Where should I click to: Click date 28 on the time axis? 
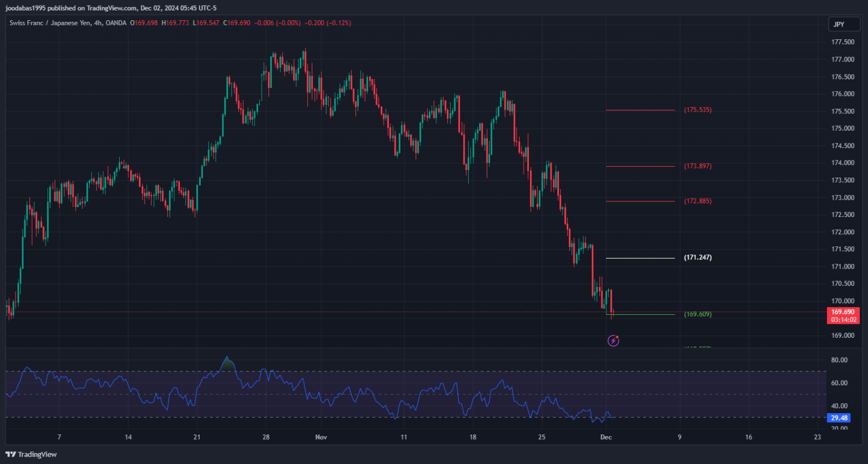pyautogui.click(x=266, y=437)
